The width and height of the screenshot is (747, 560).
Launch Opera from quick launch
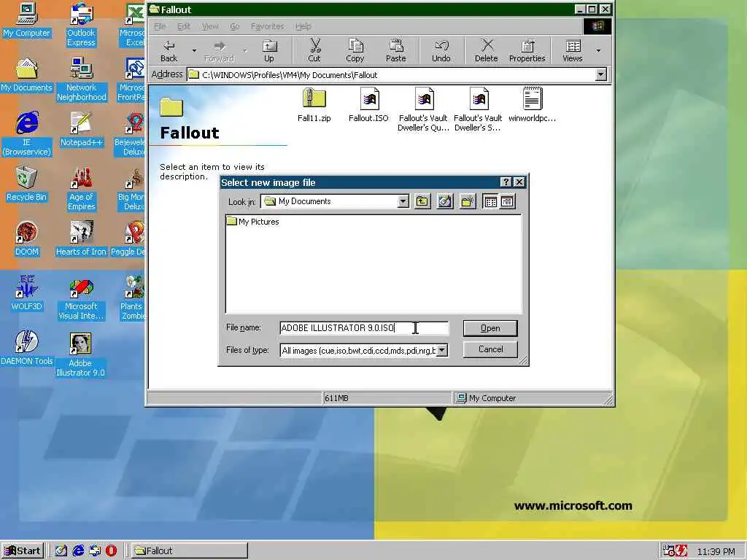(111, 551)
